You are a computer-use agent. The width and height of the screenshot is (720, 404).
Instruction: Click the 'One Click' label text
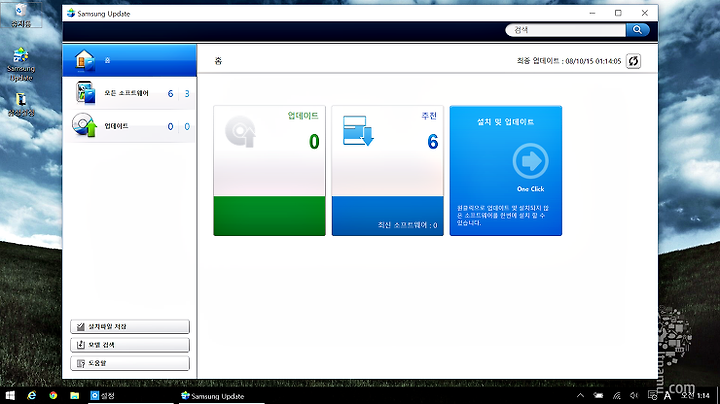pos(530,189)
